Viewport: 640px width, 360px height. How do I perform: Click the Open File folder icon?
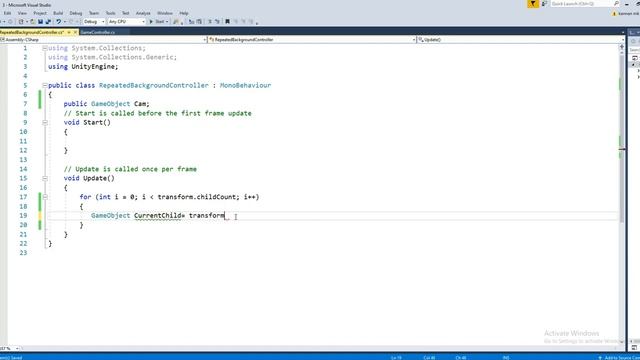point(33,22)
